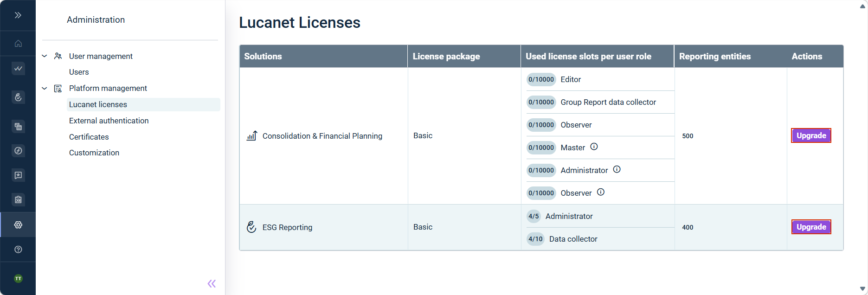Click ESG Reporting solution name
868x295 pixels.
coord(287,227)
